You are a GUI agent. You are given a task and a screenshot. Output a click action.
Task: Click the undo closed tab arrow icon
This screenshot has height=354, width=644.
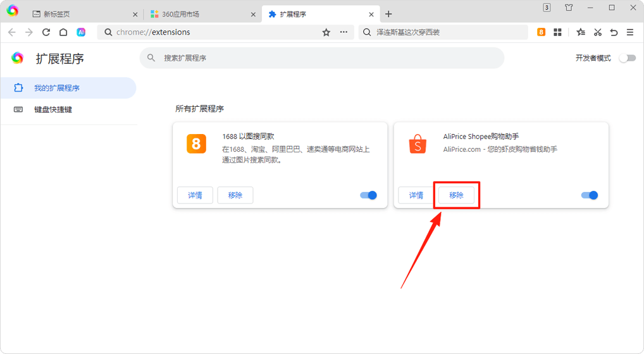pos(614,32)
